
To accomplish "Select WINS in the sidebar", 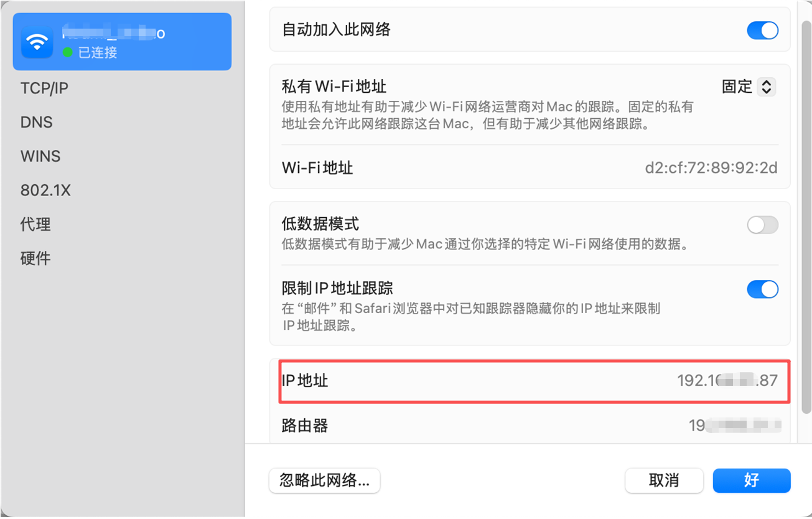I will click(40, 156).
